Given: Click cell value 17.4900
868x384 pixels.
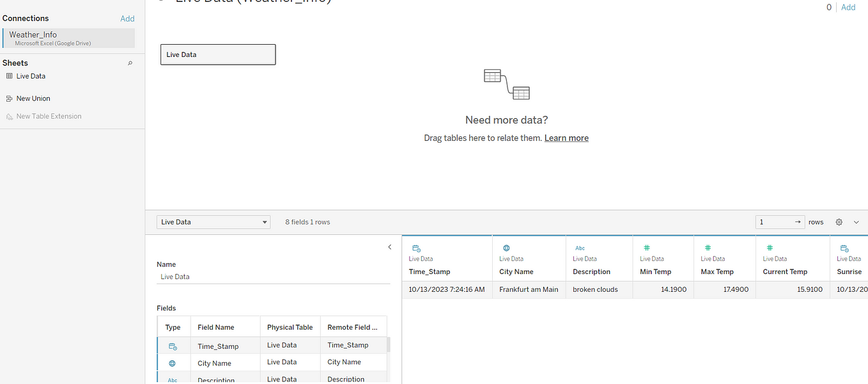Looking at the screenshot, I should point(724,290).
